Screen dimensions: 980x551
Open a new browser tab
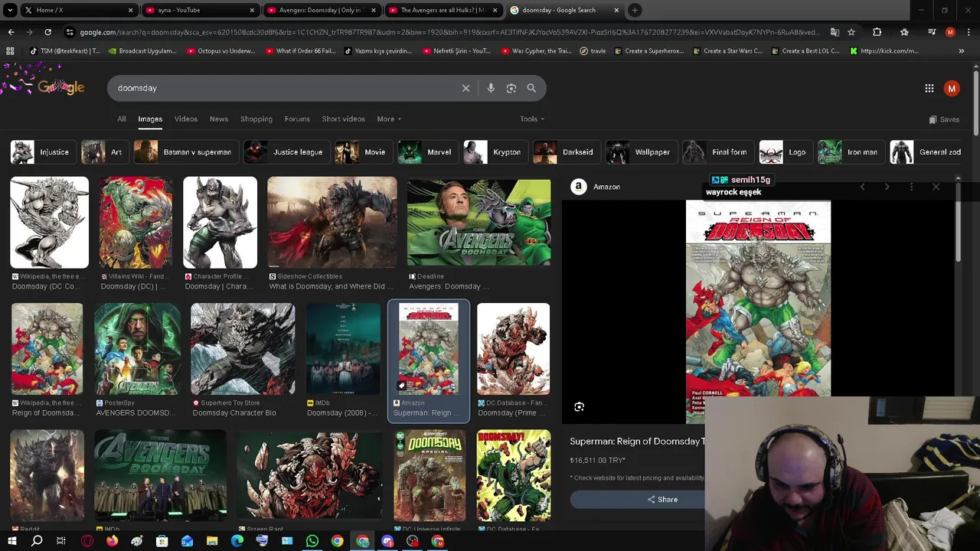[635, 10]
